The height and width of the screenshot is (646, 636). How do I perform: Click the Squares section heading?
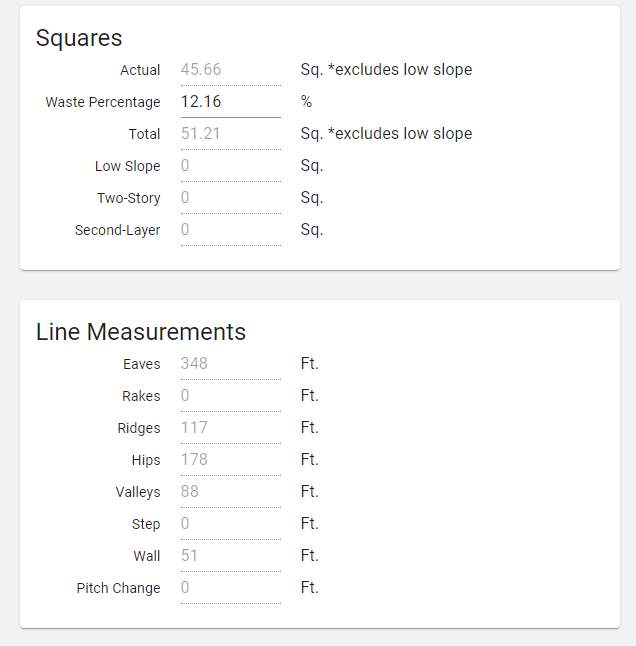click(79, 38)
